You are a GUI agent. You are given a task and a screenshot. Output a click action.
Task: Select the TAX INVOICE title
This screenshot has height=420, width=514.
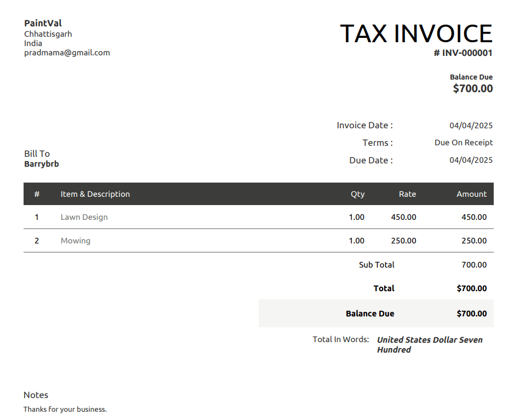(x=416, y=34)
